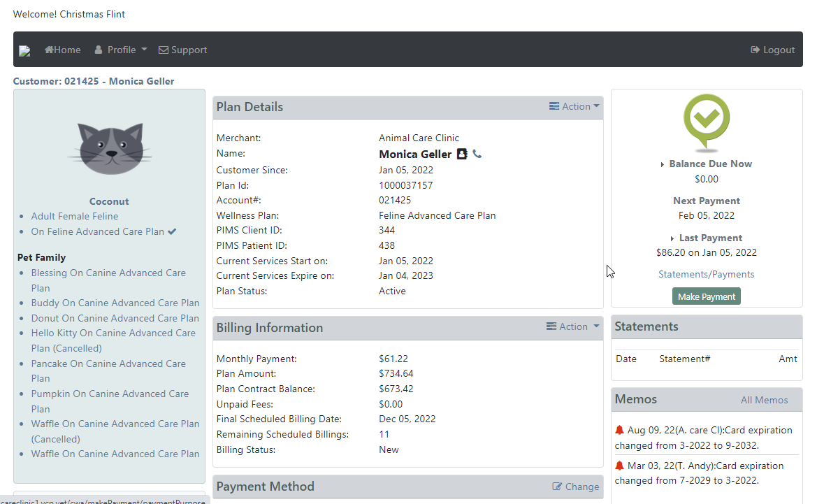
Task: Click the bell icon on Mar 03 memo
Action: point(619,466)
